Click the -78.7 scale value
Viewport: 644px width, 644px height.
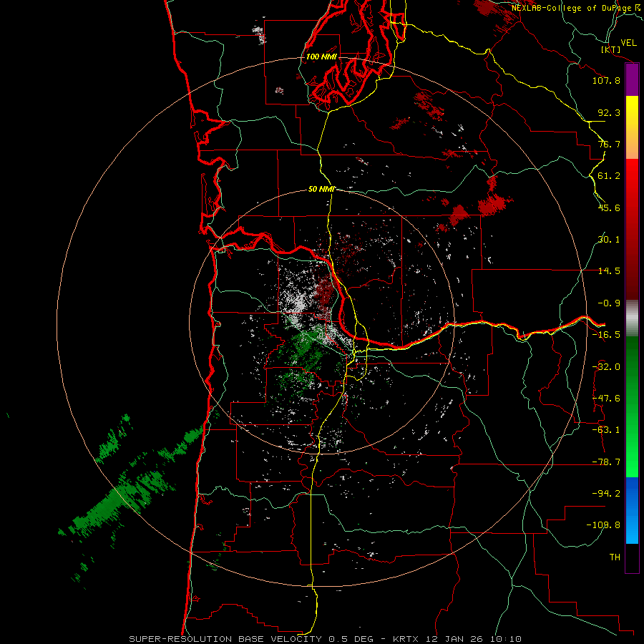(x=606, y=462)
